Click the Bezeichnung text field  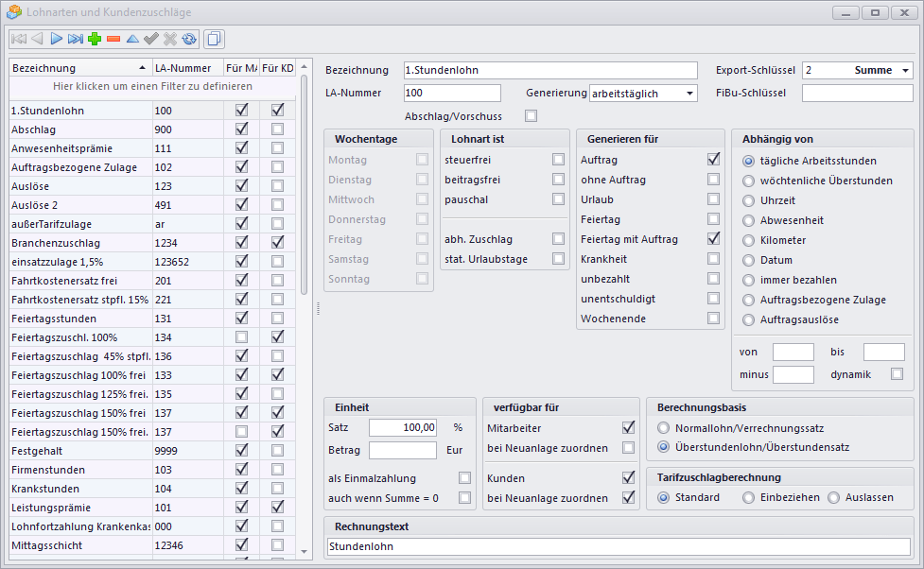(550, 70)
